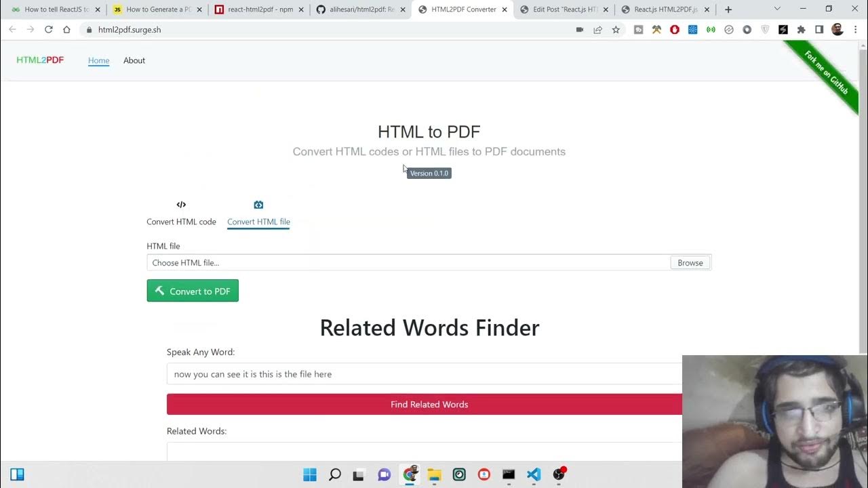Open Visual Studio Code from the taskbar
The image size is (868, 488).
(x=534, y=474)
